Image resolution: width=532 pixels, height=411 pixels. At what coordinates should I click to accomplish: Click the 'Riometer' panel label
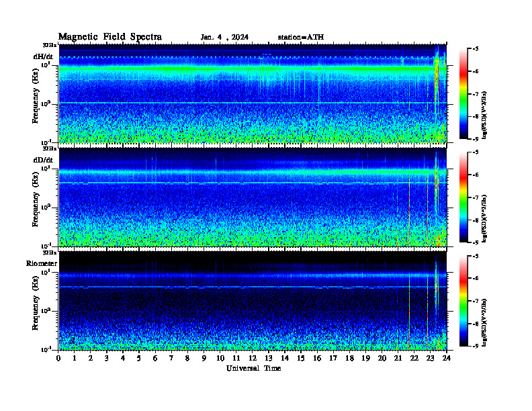pos(42,263)
